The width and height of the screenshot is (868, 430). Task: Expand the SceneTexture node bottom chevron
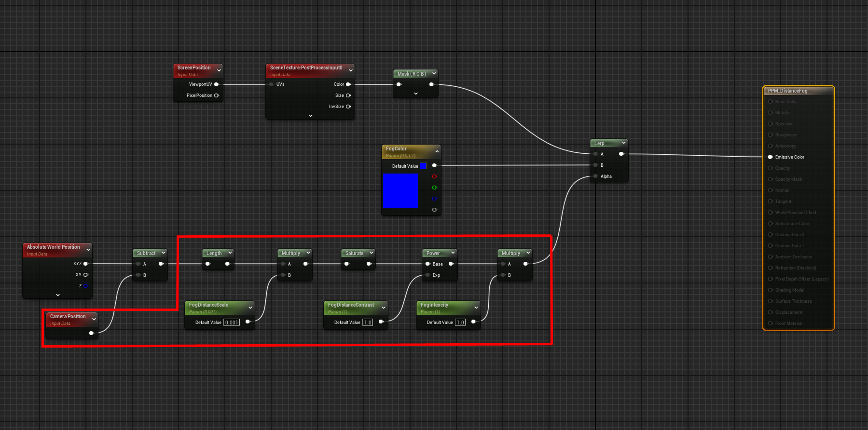(x=310, y=116)
